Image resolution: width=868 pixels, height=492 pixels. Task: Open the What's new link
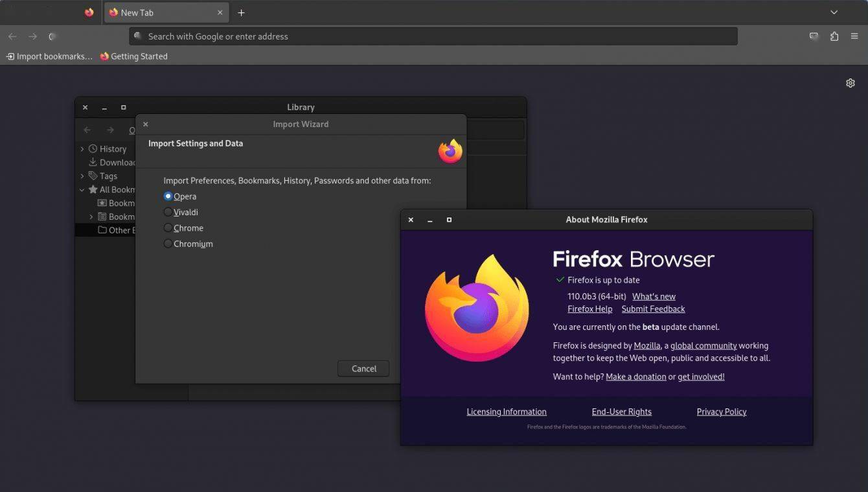pos(654,296)
